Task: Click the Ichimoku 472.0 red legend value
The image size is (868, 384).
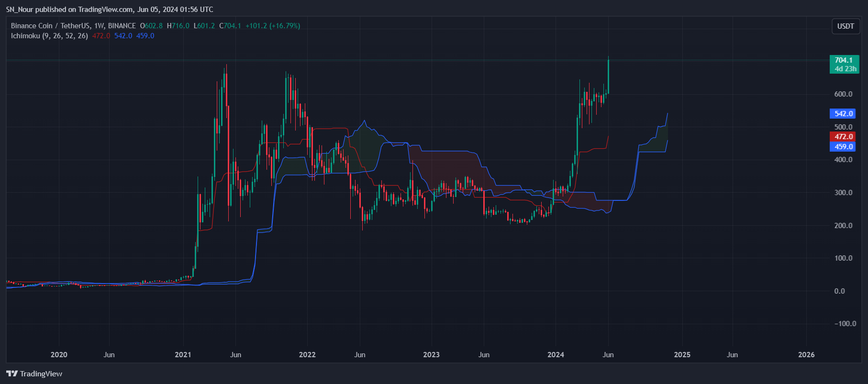Action: click(x=101, y=36)
